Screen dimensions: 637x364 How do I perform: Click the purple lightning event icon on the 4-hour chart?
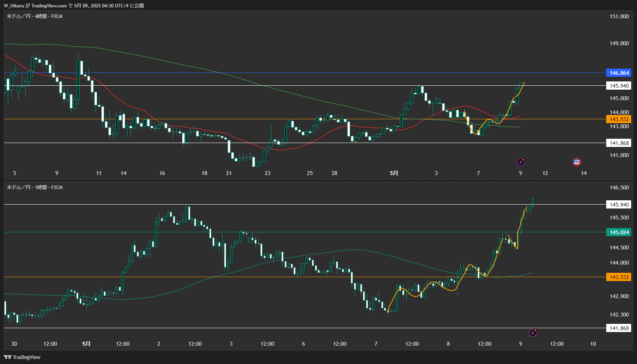click(x=520, y=162)
